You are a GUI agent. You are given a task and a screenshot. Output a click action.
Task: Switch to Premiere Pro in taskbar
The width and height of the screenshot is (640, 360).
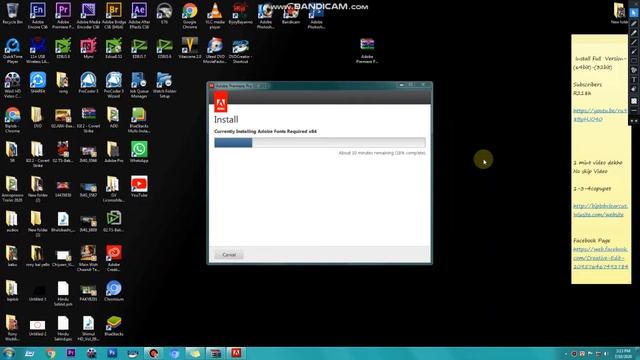tap(71, 353)
